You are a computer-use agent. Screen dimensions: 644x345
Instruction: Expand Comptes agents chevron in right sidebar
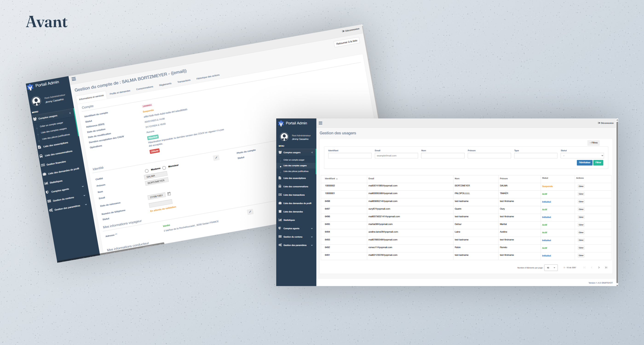pos(312,228)
